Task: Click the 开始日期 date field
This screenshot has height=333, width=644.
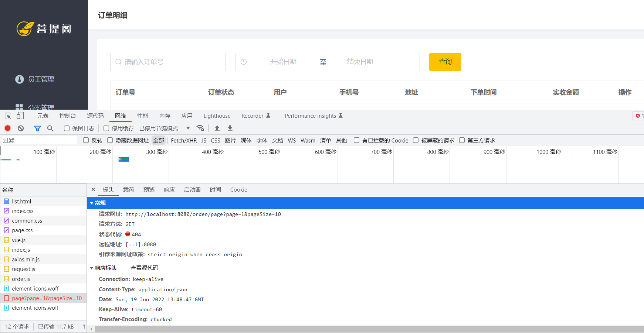Action: pos(283,62)
